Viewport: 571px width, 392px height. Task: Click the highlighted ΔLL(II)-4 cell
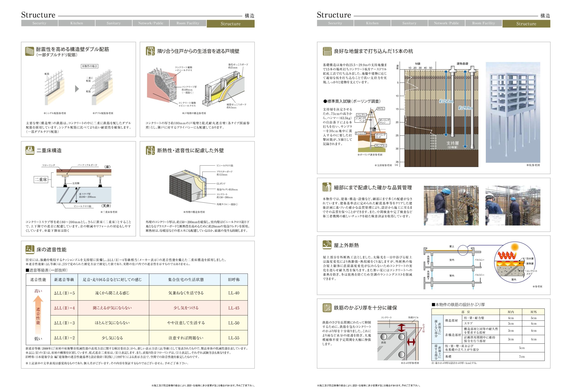coord(64,308)
